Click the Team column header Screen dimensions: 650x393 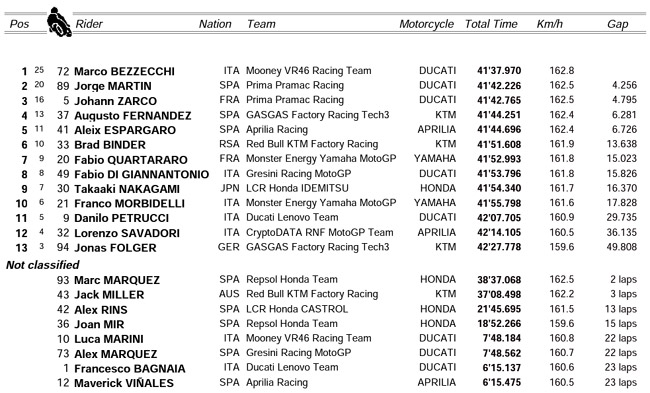(x=261, y=24)
